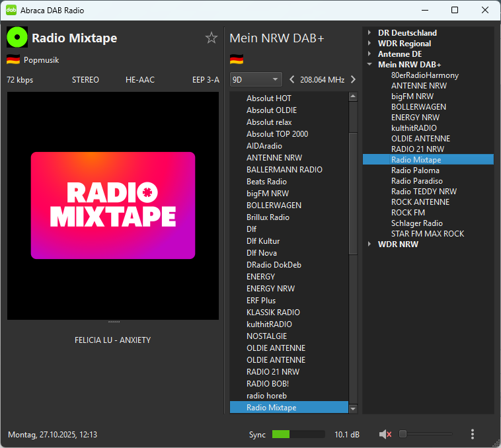The image size is (501, 448).
Task: Expand the WDR Regional ensemble
Action: [x=369, y=44]
